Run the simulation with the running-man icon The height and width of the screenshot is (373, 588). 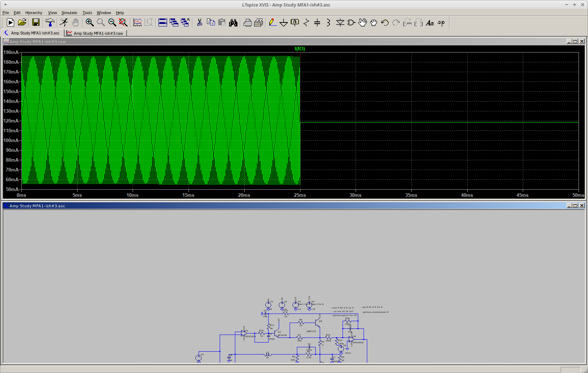tap(64, 22)
